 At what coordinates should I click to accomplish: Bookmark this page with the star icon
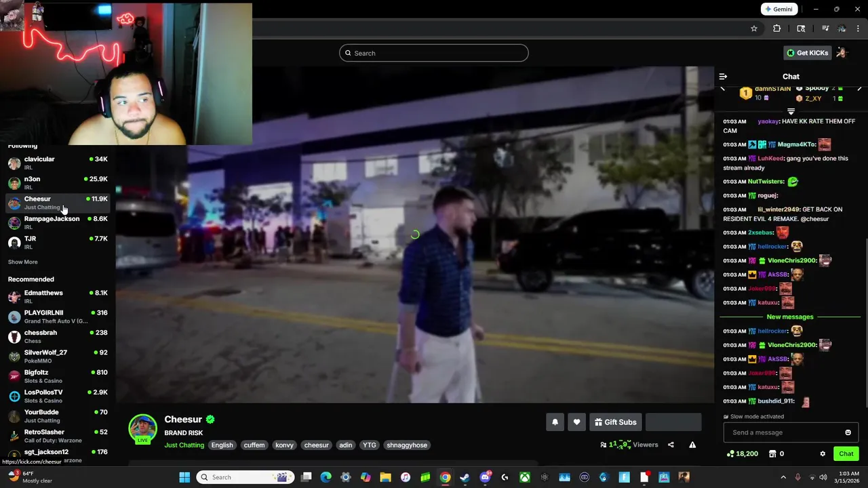pos(753,28)
